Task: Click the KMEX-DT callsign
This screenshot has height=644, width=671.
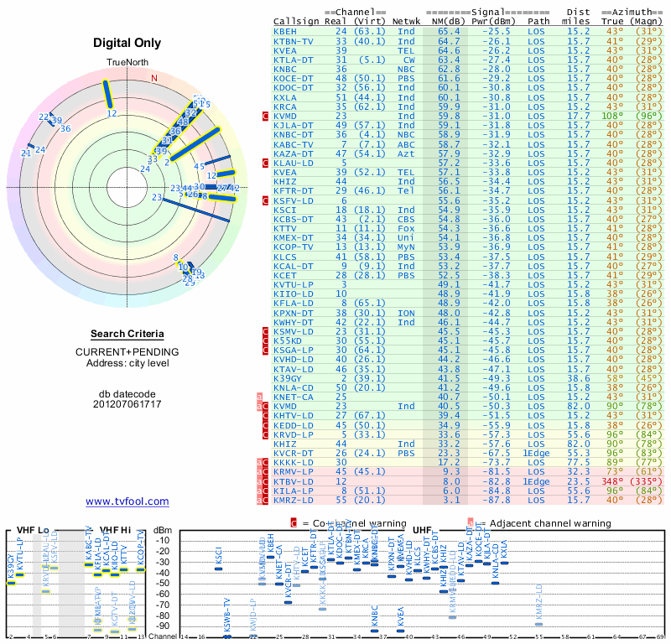Action: (x=293, y=237)
